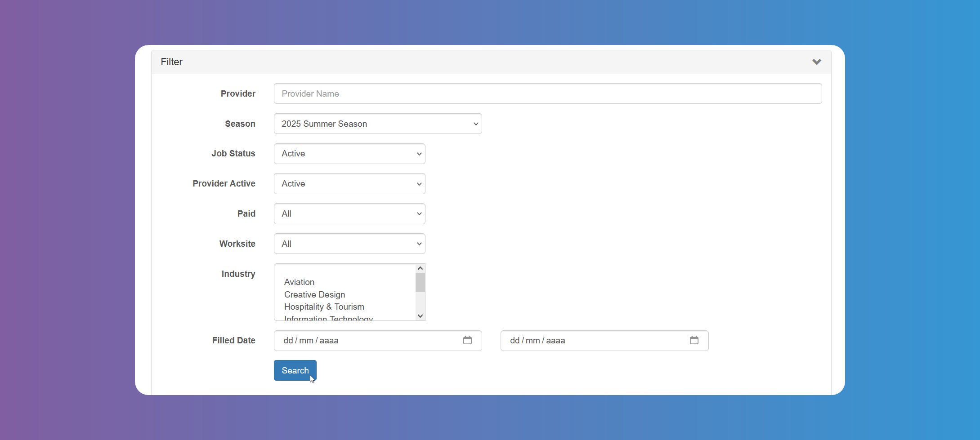Screen dimensions: 980x440
Task: Select Information Technology in the Industry list
Action: pos(328,318)
